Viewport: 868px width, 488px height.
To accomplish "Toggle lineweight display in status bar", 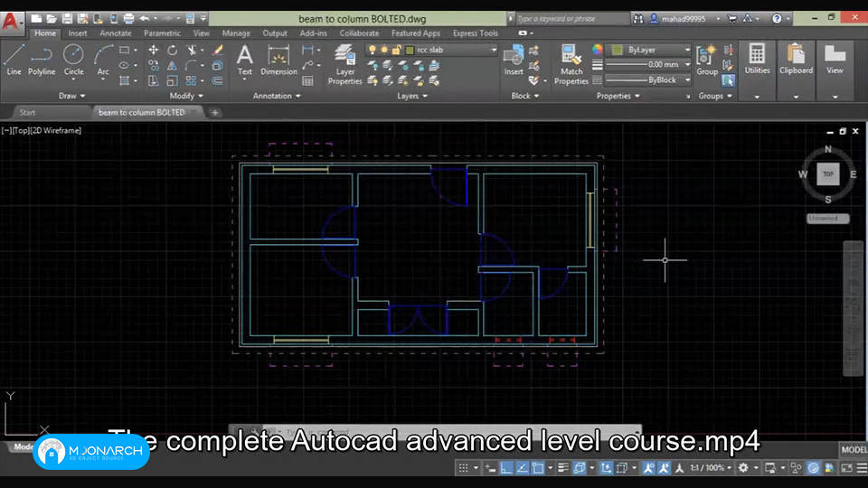I will point(563,468).
